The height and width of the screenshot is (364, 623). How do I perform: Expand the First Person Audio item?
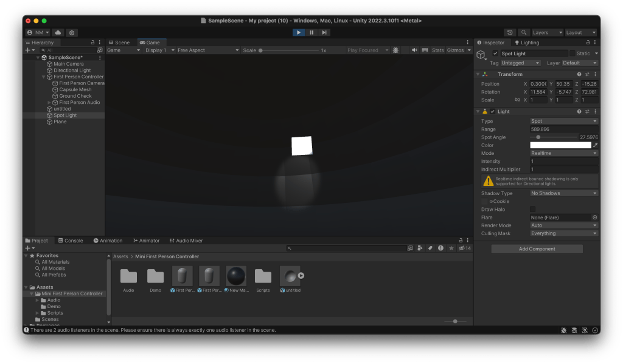[x=49, y=103]
